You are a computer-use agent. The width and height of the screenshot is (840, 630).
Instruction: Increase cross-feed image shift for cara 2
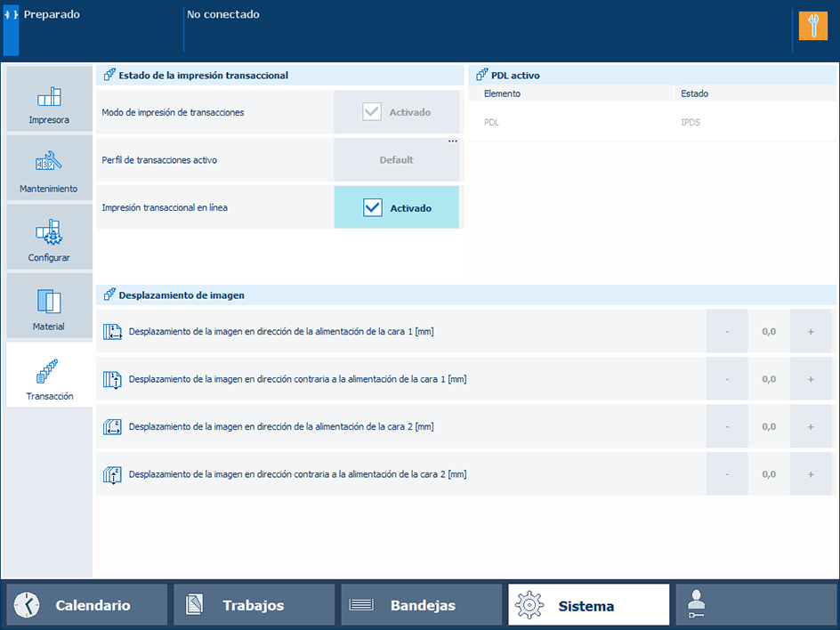point(811,474)
